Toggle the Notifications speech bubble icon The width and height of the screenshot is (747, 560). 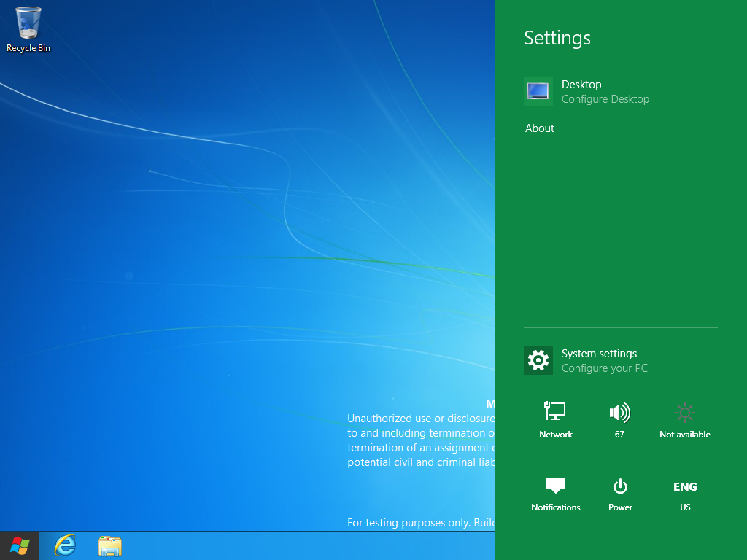coord(555,486)
